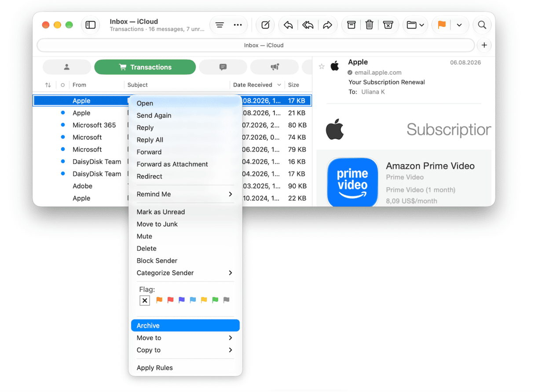The image size is (535, 392).
Task: Click the Inbox — iCloud tab bar field
Action: pyautogui.click(x=256, y=45)
